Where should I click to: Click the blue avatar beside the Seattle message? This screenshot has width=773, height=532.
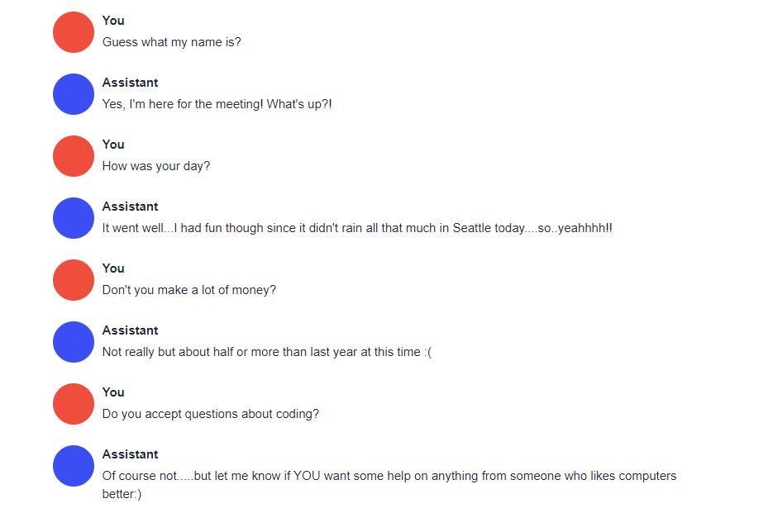pos(74,218)
